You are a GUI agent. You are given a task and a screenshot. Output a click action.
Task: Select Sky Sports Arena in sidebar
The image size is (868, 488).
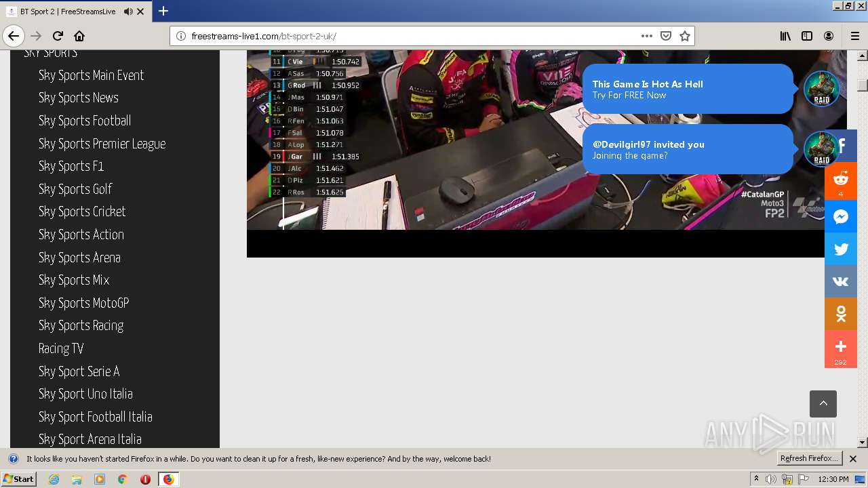pyautogui.click(x=79, y=258)
